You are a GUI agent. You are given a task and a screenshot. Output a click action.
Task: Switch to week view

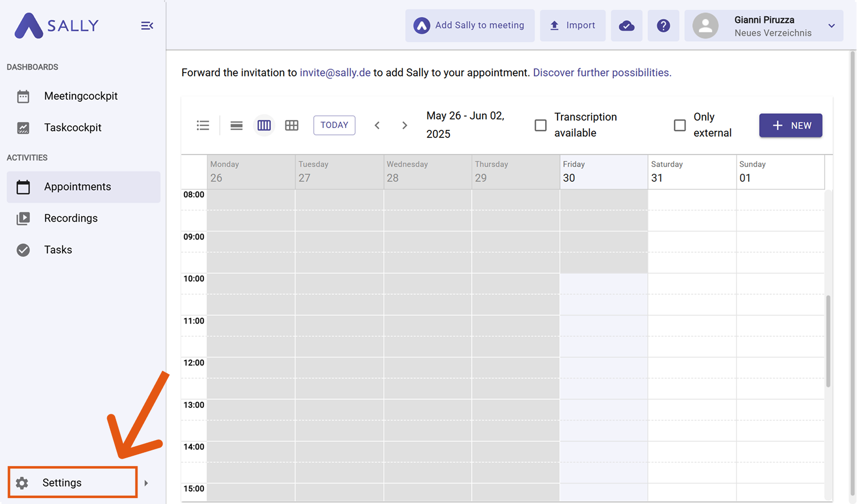pyautogui.click(x=264, y=125)
